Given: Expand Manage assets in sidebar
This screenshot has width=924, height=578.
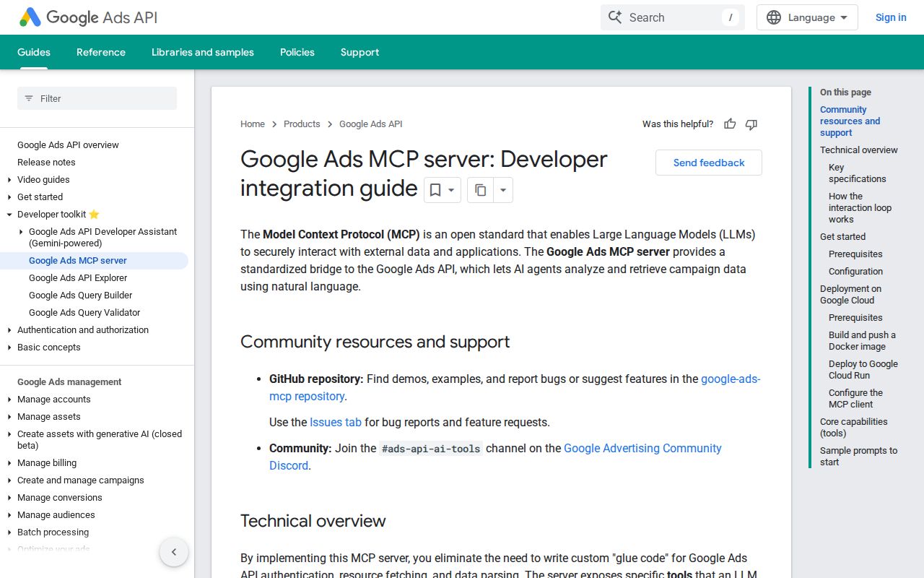Looking at the screenshot, I should (x=9, y=417).
